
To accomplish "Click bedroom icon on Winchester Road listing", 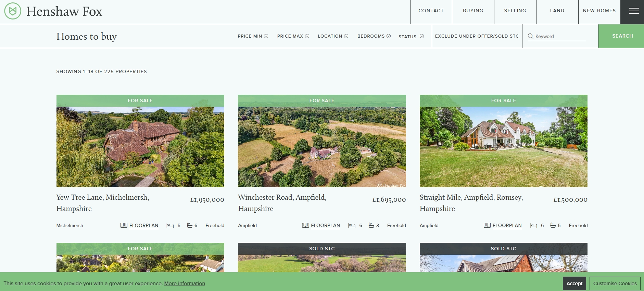I will tap(352, 225).
